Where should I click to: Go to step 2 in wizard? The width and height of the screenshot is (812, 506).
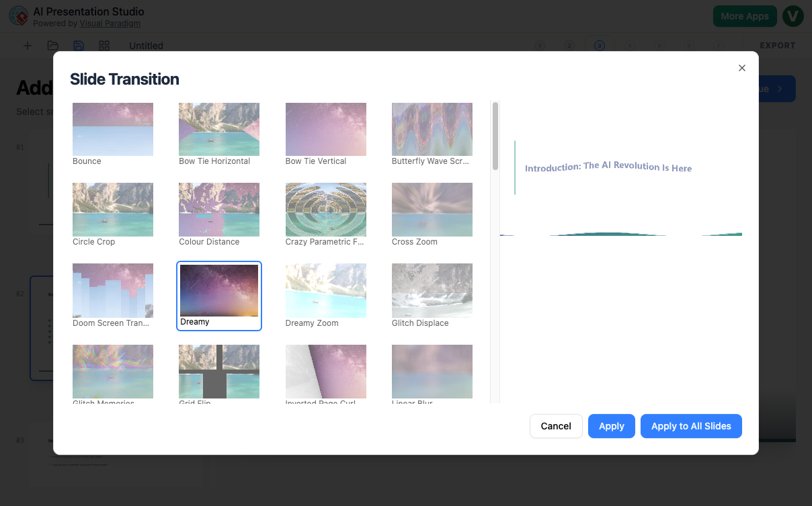[569, 46]
